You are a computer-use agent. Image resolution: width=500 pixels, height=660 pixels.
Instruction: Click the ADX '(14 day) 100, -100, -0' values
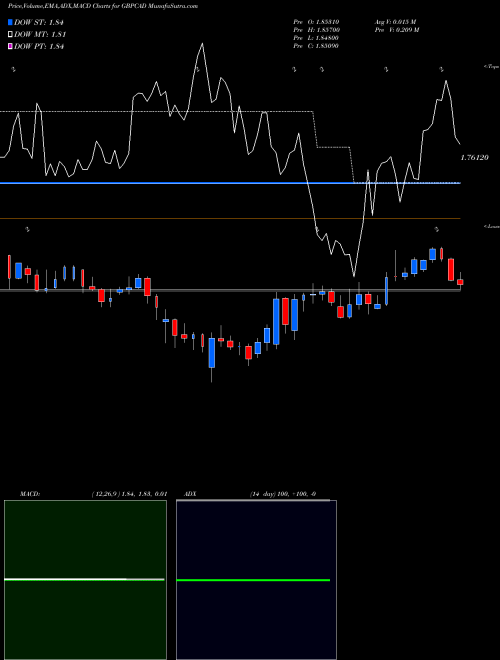tap(283, 494)
